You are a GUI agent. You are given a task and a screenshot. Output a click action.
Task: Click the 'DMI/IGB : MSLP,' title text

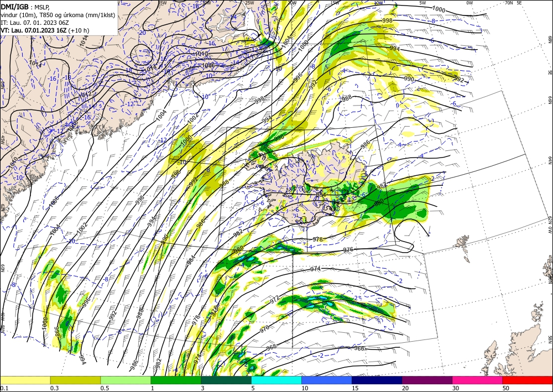pyautogui.click(x=25, y=7)
